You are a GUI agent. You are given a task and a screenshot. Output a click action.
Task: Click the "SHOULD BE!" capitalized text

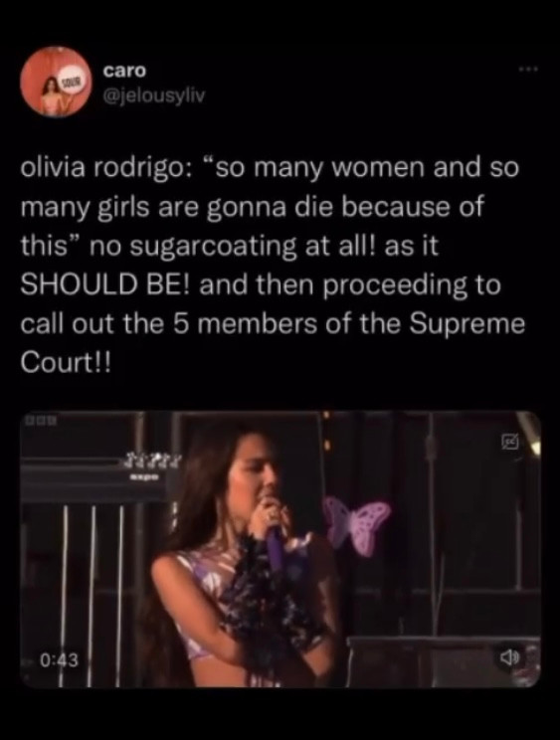point(106,285)
